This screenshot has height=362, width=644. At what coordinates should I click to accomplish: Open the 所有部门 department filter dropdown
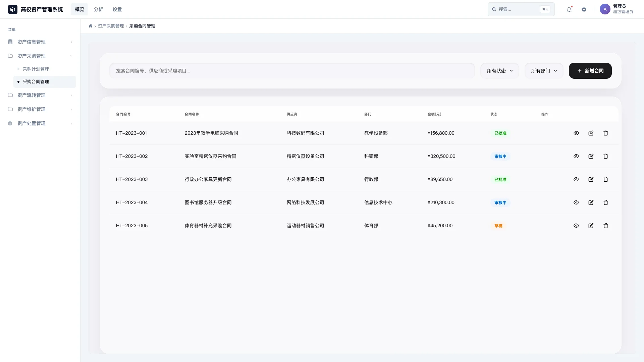[544, 71]
